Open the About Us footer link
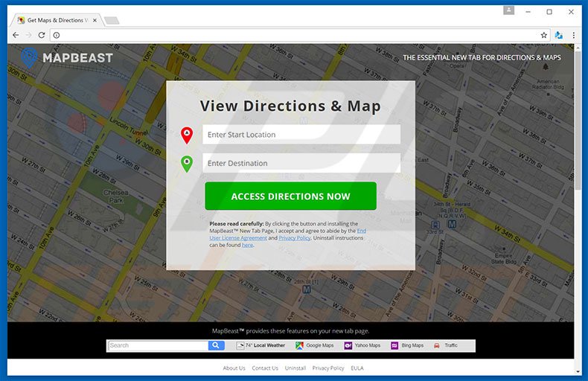 [x=234, y=368]
